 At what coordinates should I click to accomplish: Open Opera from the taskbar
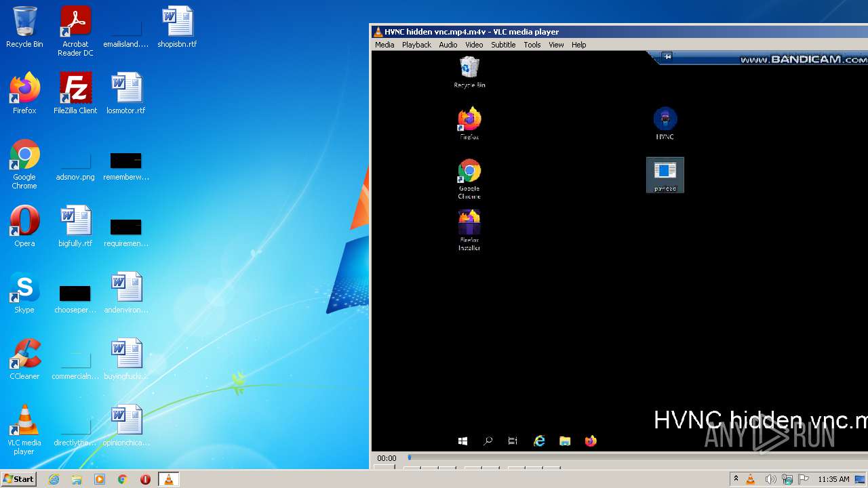(x=145, y=479)
